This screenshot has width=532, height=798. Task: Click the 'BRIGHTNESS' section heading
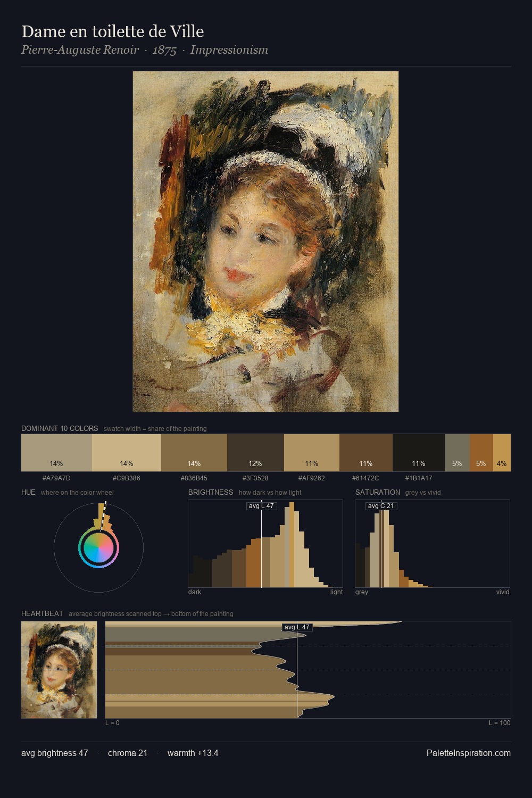(x=211, y=492)
